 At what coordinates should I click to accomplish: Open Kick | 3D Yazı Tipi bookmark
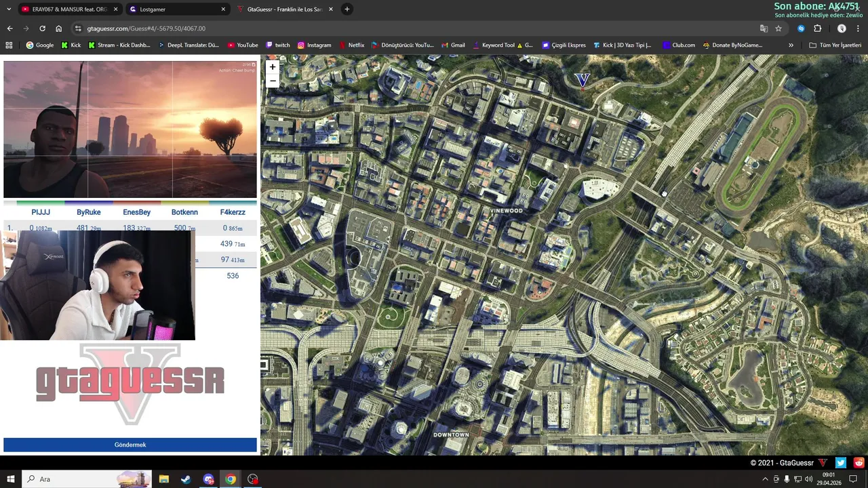(623, 45)
